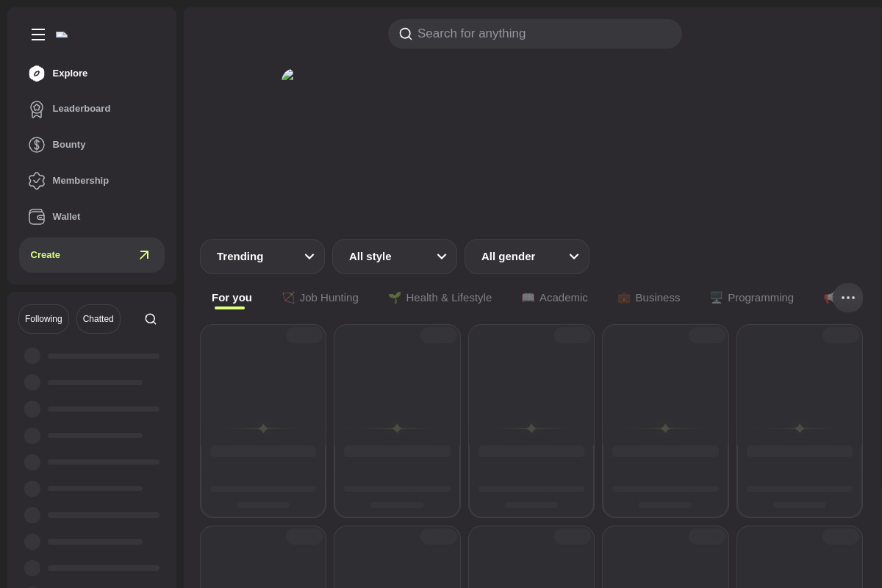Click the All style dropdown chevron
Viewport: 882px width, 588px height.
pyautogui.click(x=442, y=257)
